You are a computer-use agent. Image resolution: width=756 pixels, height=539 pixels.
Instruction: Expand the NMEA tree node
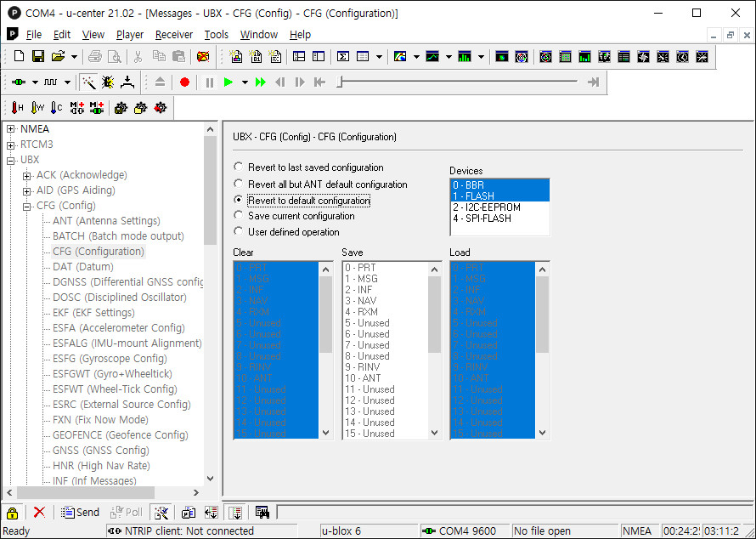point(10,129)
